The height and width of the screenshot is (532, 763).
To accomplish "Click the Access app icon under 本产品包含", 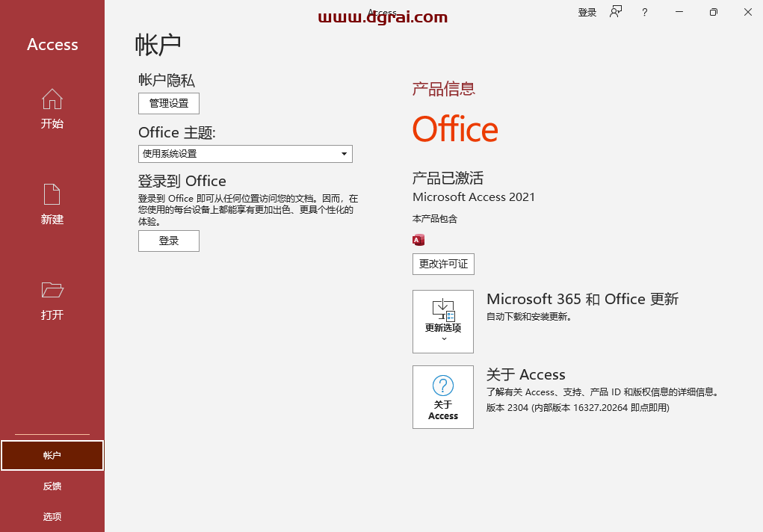I will 418,240.
